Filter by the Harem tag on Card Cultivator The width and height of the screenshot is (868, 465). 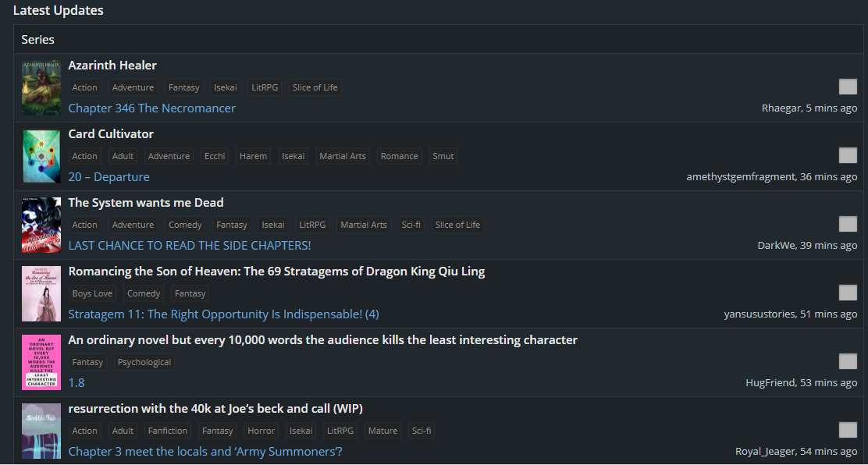point(253,156)
